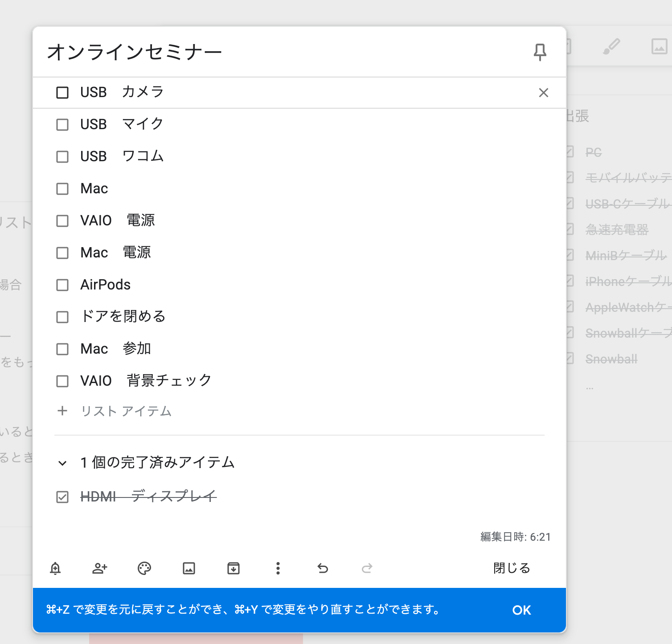Click the text VAIO 背景チェック
The height and width of the screenshot is (644, 672).
point(146,381)
